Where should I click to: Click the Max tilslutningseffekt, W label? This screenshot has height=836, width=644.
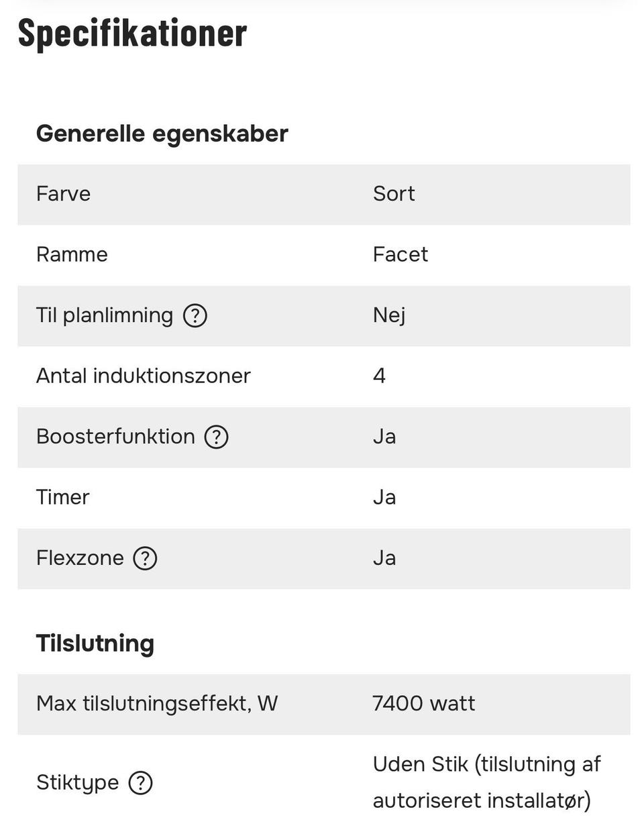[x=156, y=704]
